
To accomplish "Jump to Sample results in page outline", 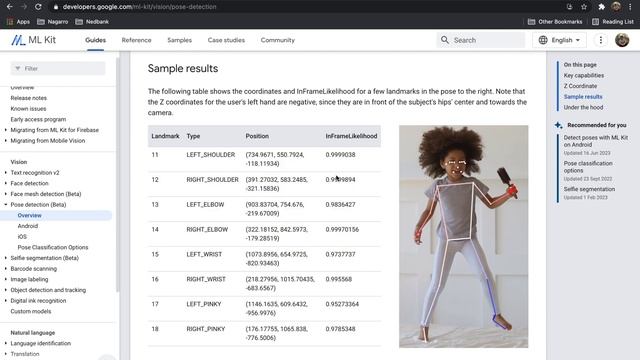I will click(583, 97).
